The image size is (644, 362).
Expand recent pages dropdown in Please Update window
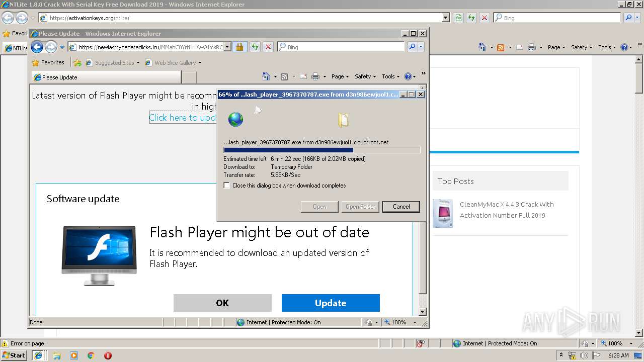pos(62,47)
